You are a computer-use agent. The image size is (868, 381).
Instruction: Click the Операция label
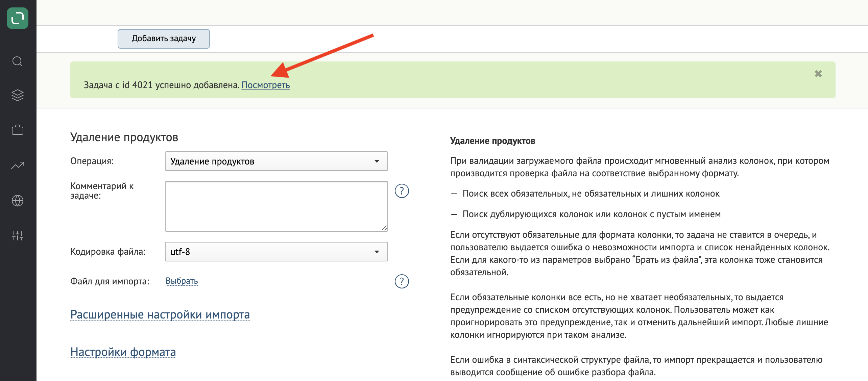(x=92, y=161)
